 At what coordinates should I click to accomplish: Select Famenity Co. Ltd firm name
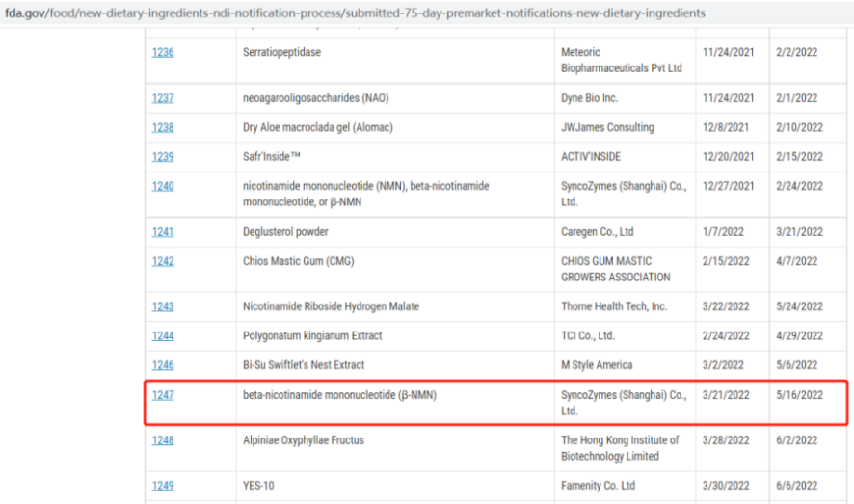599,486
